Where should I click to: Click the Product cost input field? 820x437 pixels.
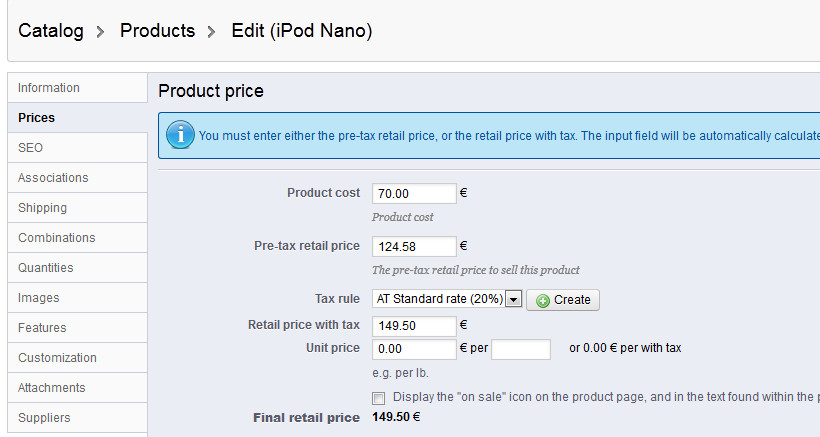[414, 194]
